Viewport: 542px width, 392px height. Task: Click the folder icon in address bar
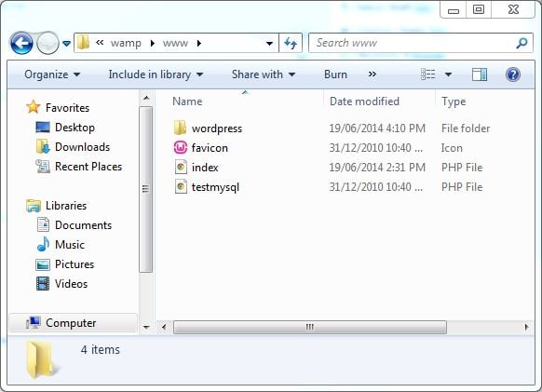point(83,43)
